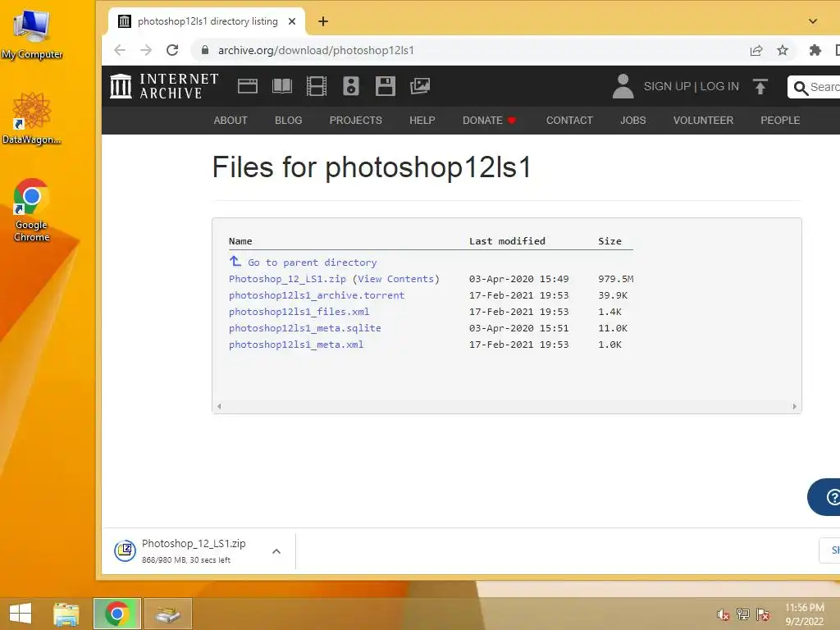
Task: Click the 979.5M size value
Action: (615, 279)
